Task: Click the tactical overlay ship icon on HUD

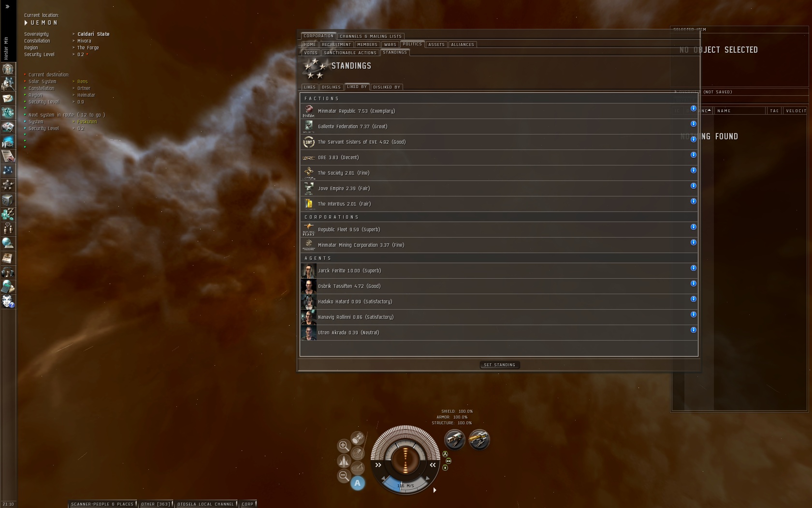Action: 344,461
